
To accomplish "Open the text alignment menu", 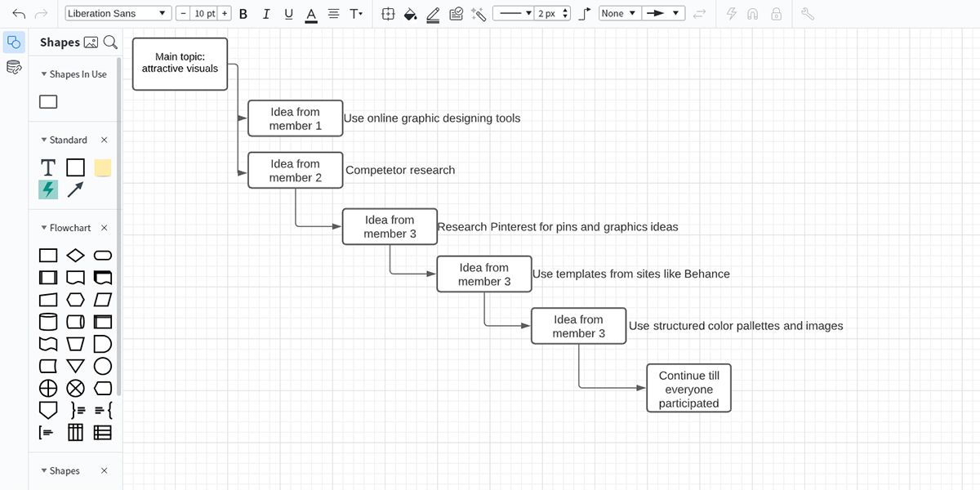I will (333, 14).
